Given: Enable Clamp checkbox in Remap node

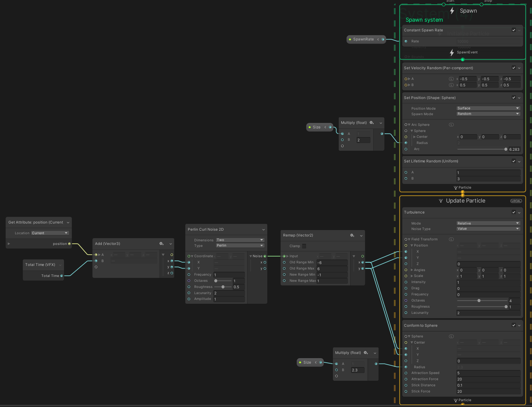Looking at the screenshot, I should (x=304, y=246).
